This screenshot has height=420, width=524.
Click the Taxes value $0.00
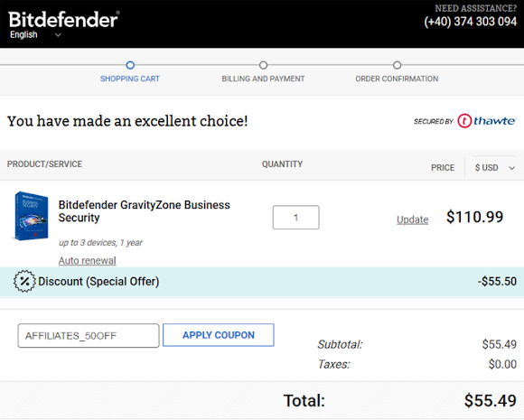(502, 364)
